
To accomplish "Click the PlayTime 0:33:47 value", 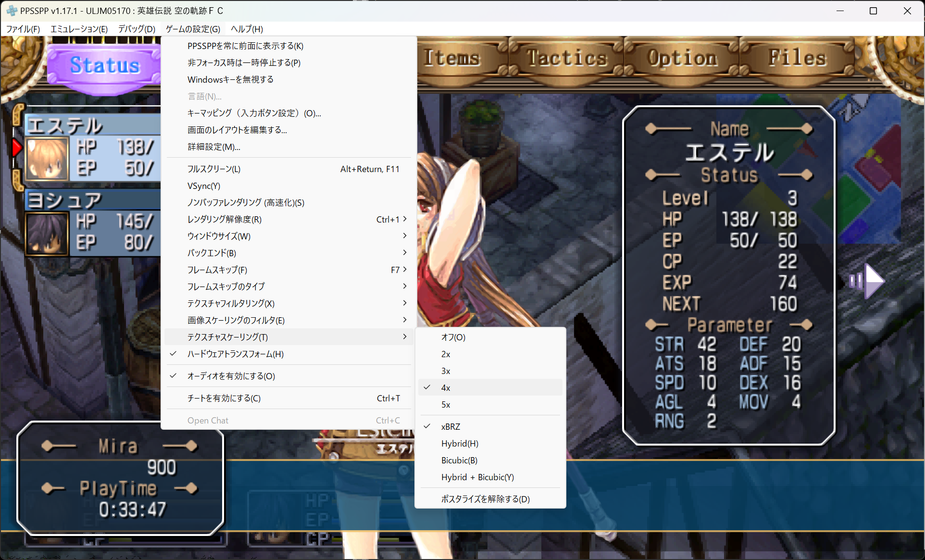I will click(x=133, y=510).
